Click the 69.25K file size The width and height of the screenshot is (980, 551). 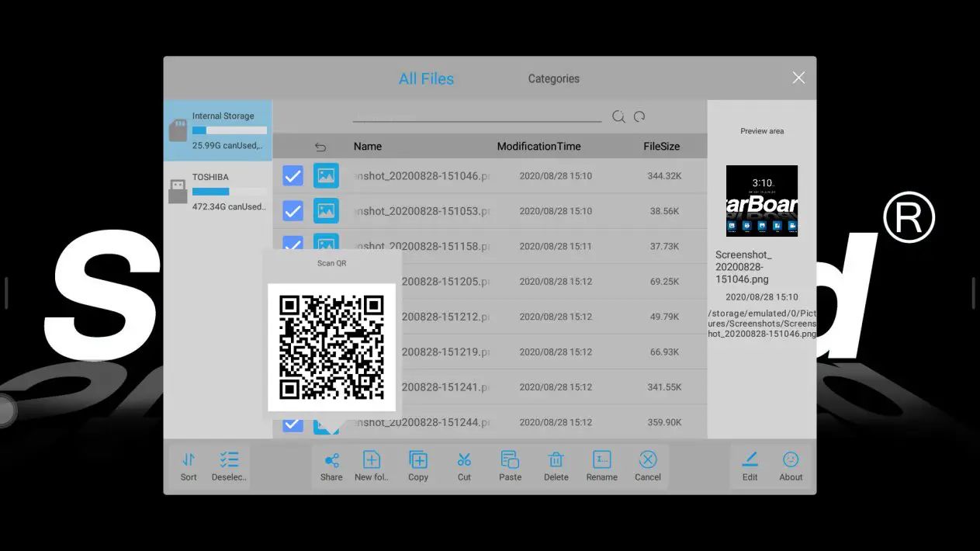click(665, 282)
